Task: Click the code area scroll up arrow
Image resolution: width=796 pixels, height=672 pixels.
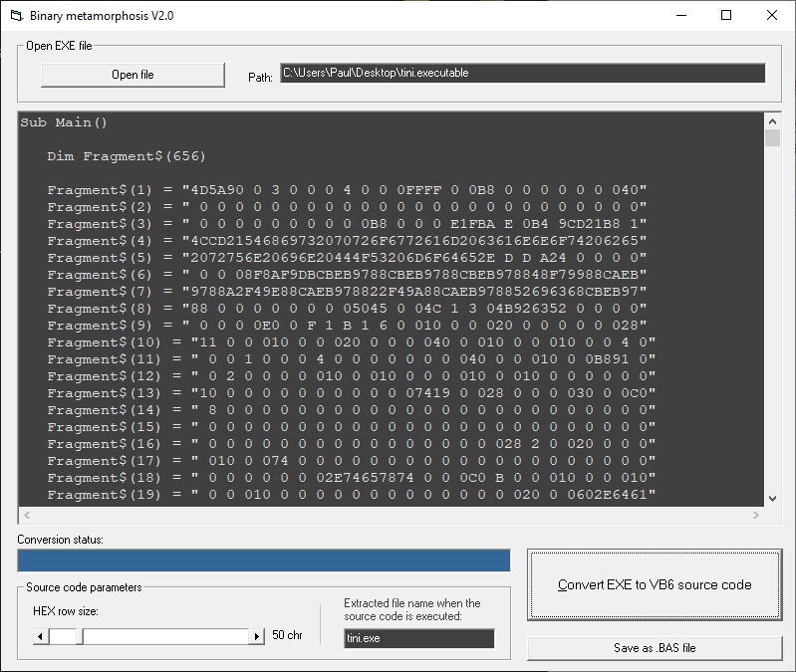Action: click(x=772, y=120)
